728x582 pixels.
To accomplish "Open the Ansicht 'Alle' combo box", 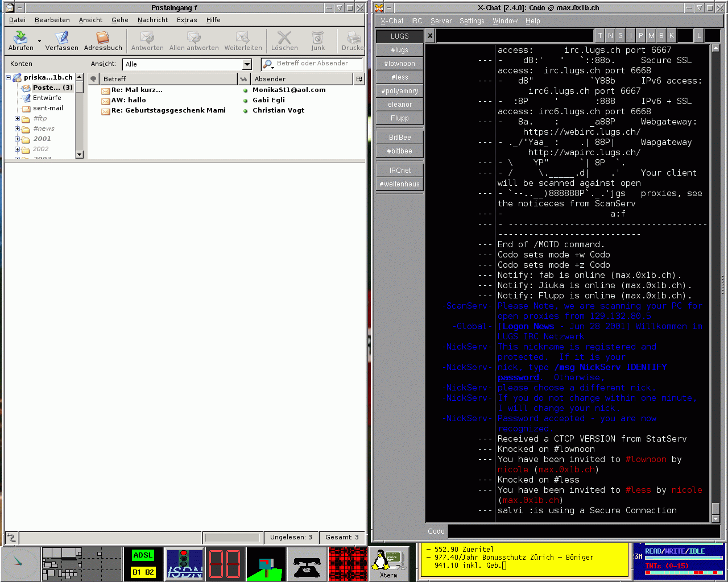I will 187,64.
